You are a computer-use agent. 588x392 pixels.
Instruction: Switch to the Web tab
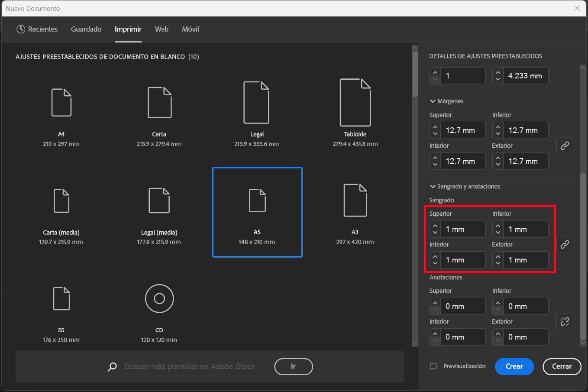[162, 29]
